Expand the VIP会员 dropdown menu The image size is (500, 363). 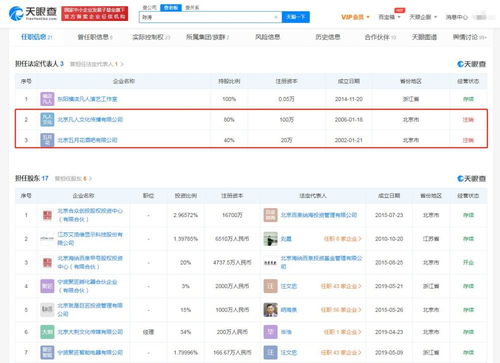[355, 17]
